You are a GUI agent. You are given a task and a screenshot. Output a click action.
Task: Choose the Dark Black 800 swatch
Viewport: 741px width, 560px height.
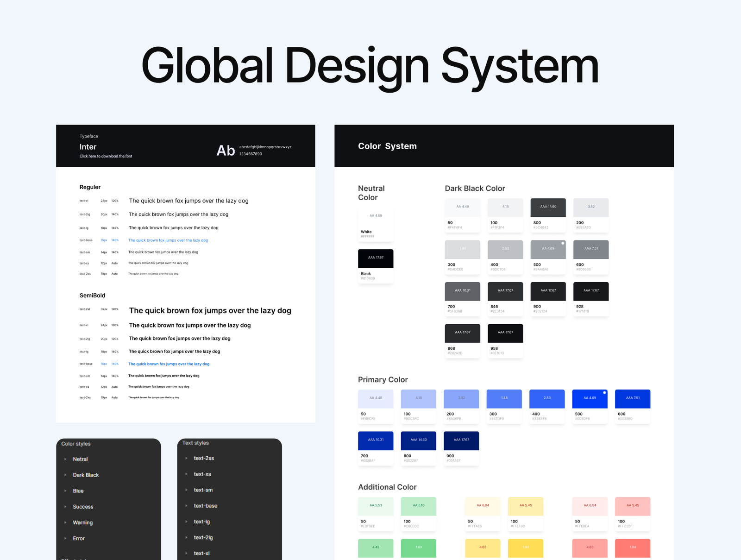coord(548,208)
